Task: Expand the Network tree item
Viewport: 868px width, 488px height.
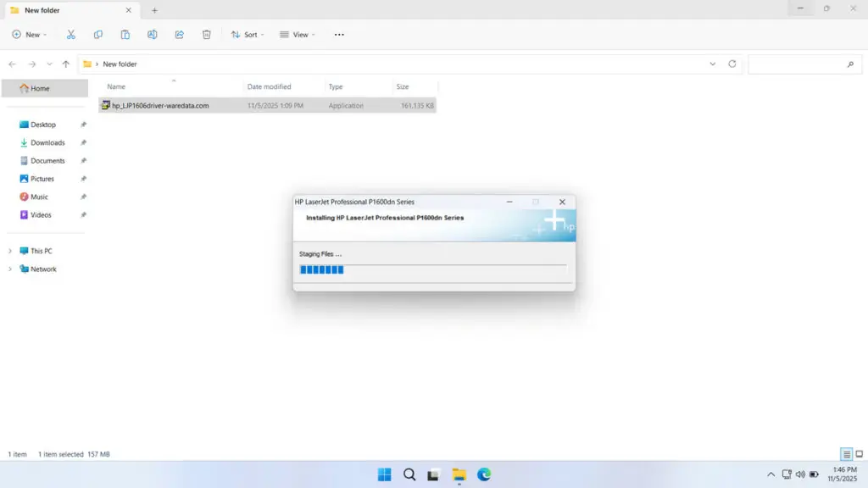Action: tap(10, 269)
